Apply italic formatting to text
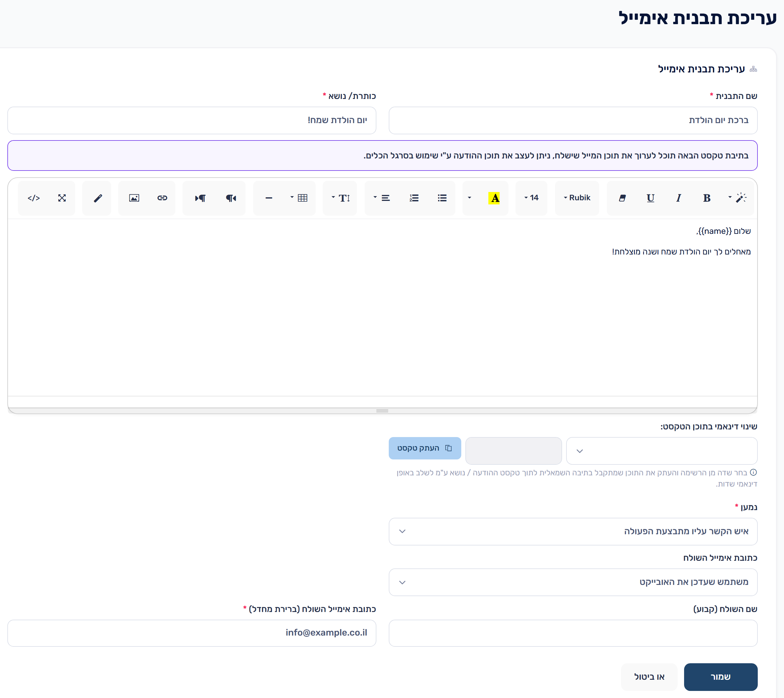 (678, 198)
